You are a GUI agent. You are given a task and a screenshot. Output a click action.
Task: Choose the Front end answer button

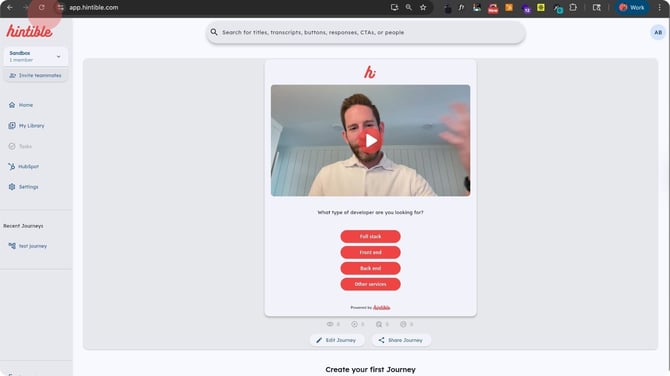click(x=370, y=253)
